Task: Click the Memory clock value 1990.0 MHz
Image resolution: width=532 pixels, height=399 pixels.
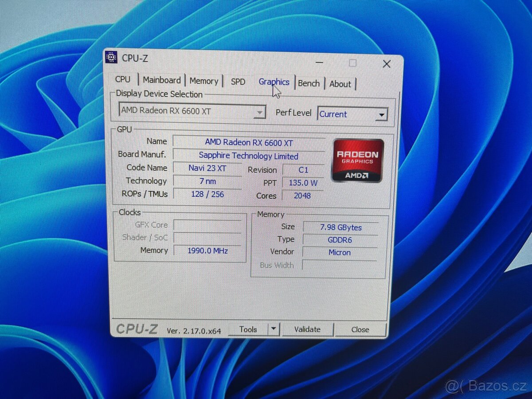Action: (208, 250)
